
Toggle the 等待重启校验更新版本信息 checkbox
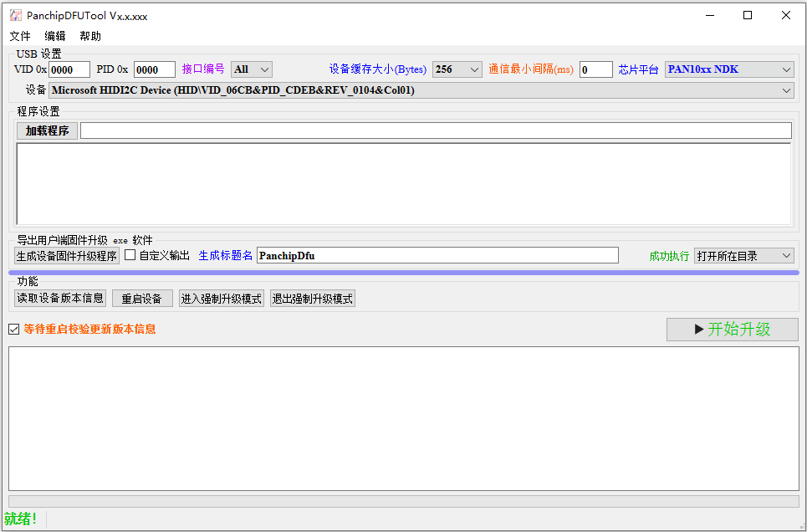[x=14, y=329]
